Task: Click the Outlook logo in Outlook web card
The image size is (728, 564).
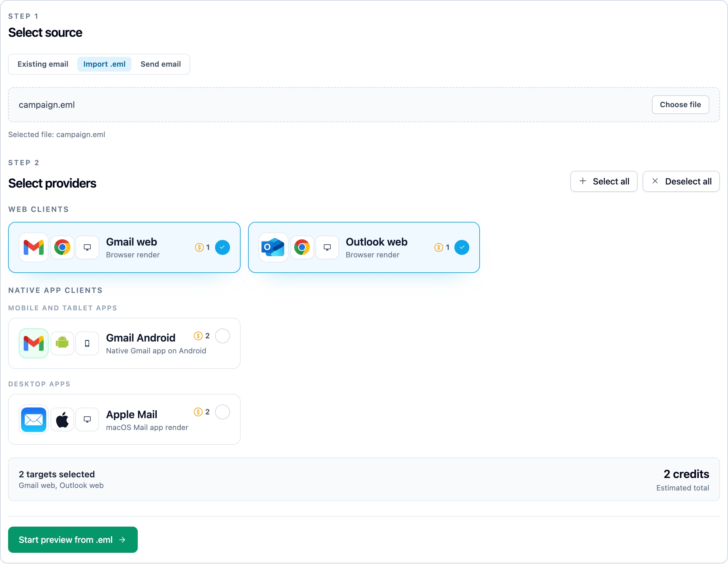Action: pyautogui.click(x=273, y=247)
